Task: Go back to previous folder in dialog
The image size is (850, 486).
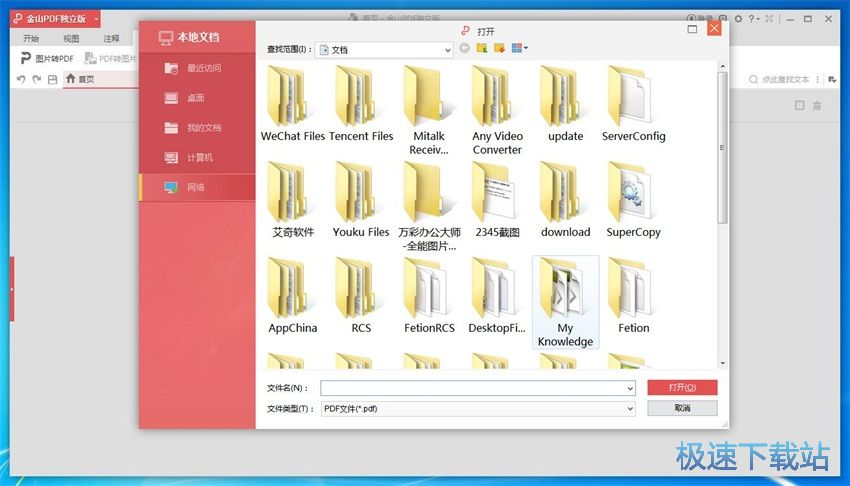Action: coord(465,48)
